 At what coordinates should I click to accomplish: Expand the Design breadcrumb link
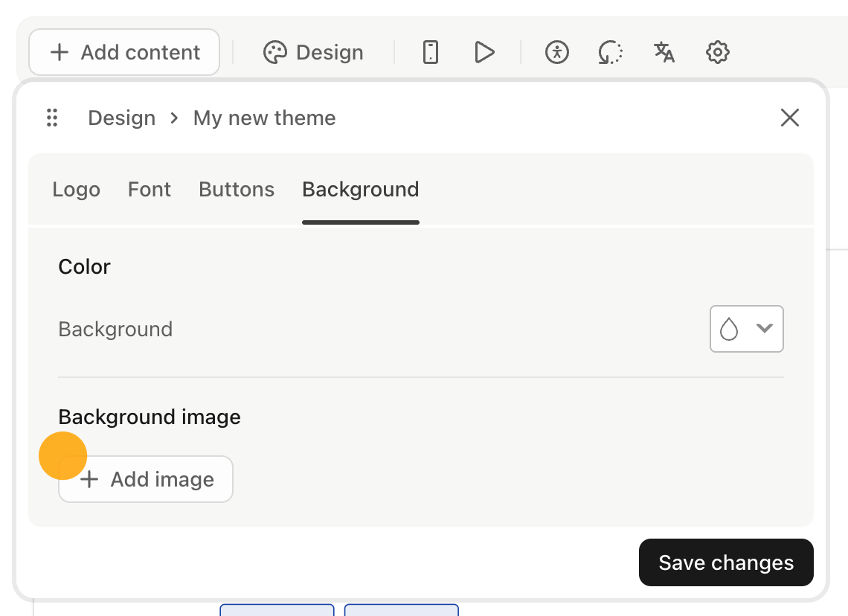121,118
